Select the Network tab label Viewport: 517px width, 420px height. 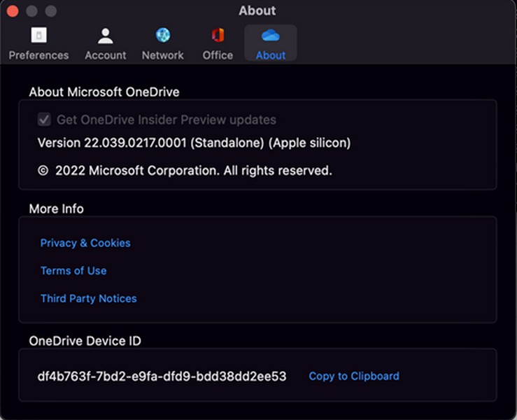[x=163, y=55]
